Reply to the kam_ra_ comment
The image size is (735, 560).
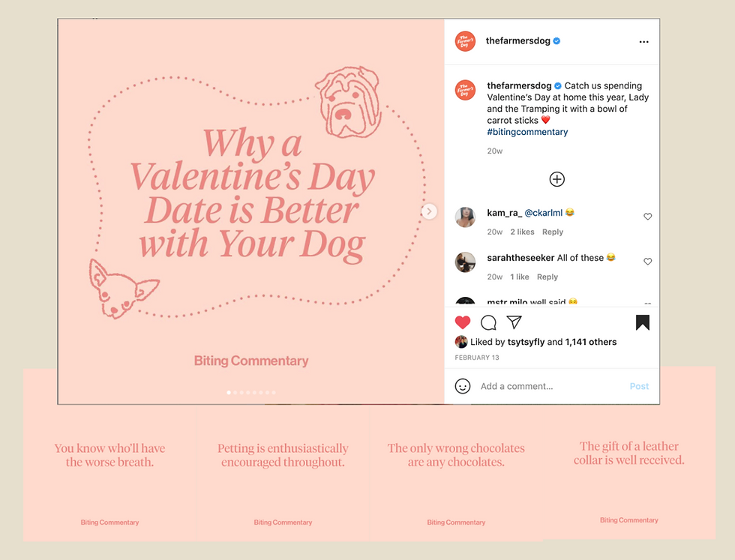[553, 232]
